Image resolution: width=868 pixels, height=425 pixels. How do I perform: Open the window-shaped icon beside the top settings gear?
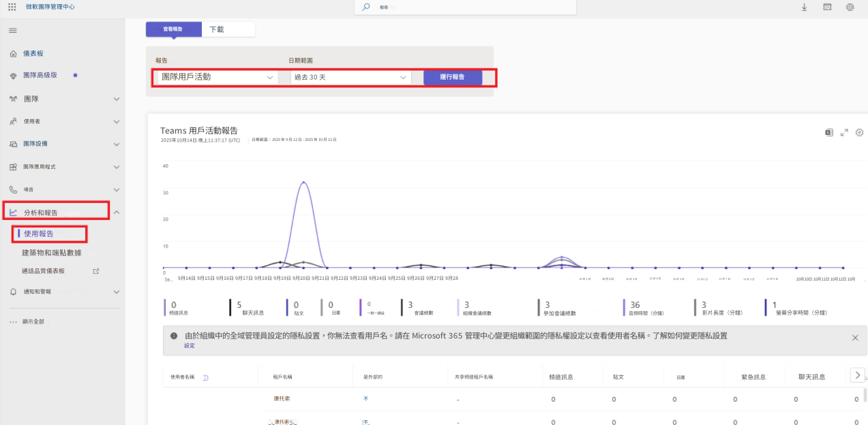tap(827, 7)
